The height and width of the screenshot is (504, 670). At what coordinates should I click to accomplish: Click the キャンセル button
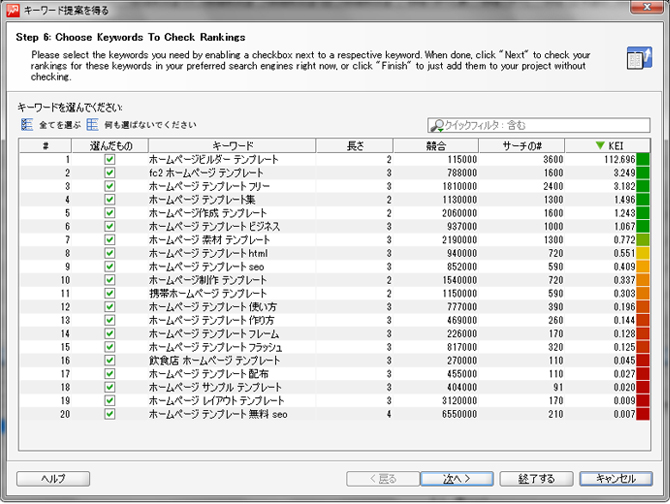click(616, 479)
